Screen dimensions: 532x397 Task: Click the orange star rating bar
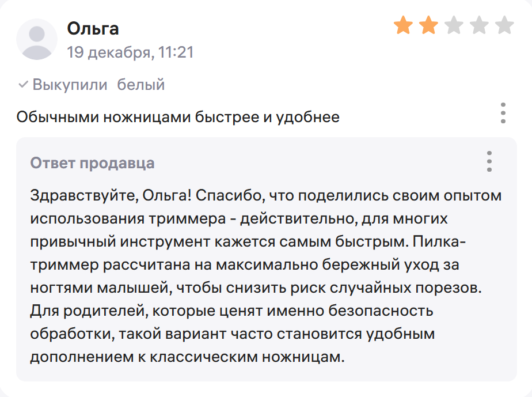click(x=455, y=25)
